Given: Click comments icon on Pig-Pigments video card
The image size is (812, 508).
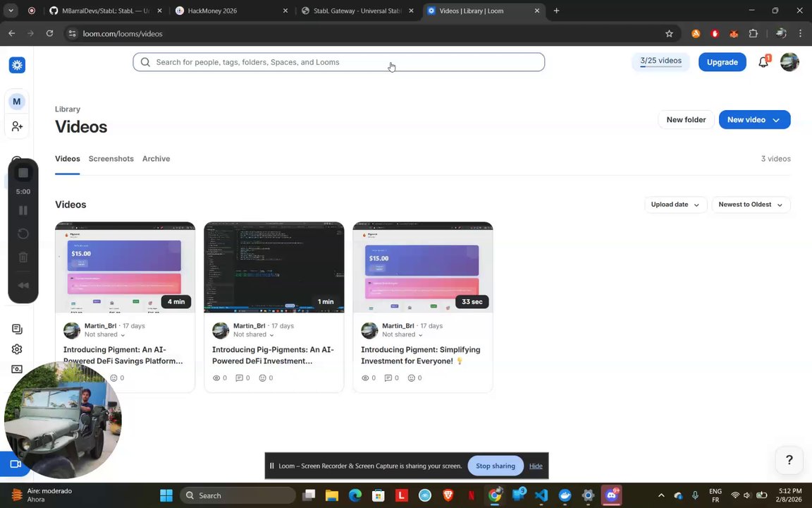Looking at the screenshot, I should [239, 378].
